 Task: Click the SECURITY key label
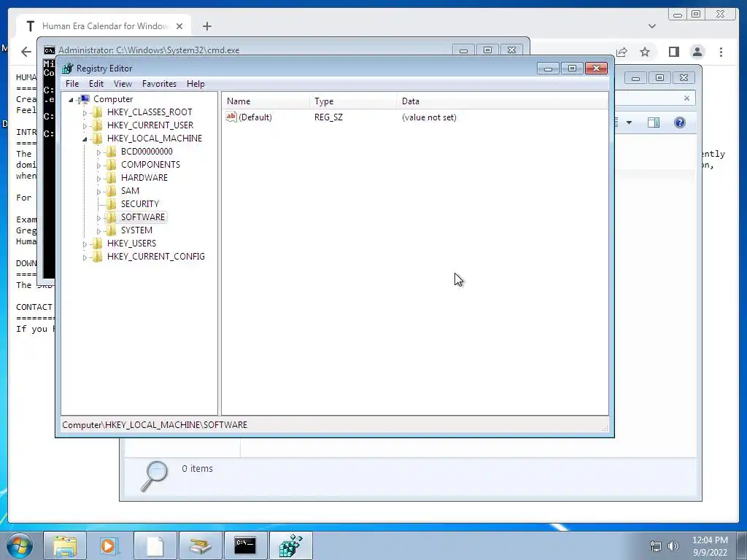[x=139, y=204]
